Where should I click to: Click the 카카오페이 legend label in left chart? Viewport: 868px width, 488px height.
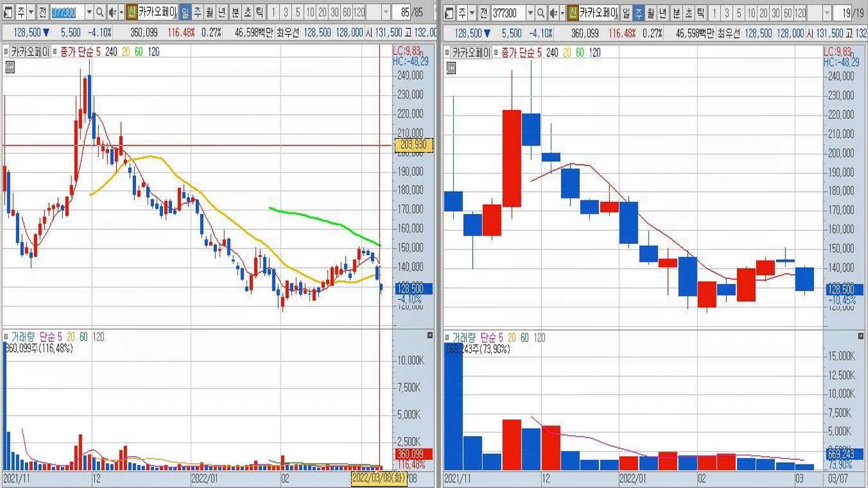tap(30, 52)
